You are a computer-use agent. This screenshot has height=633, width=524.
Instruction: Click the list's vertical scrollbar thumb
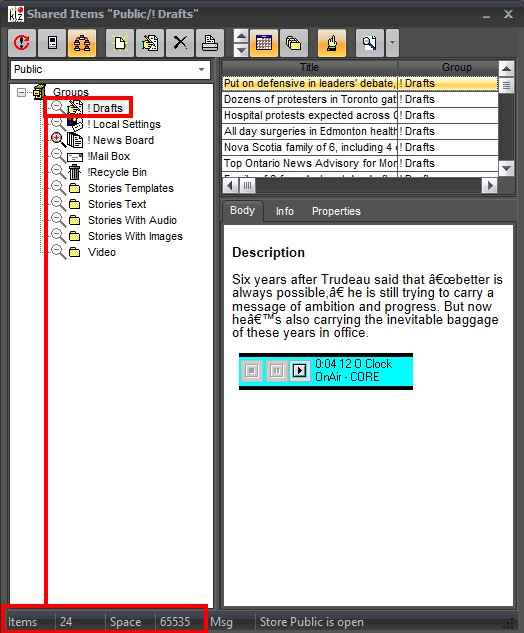507,85
